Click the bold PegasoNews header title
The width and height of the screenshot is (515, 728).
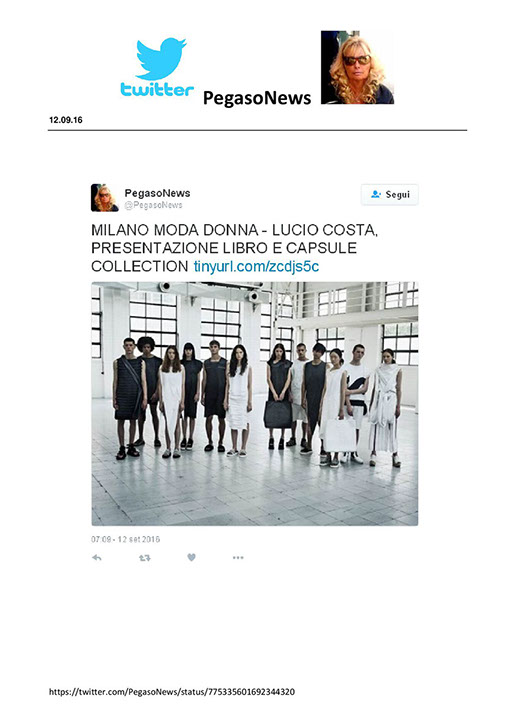[257, 98]
